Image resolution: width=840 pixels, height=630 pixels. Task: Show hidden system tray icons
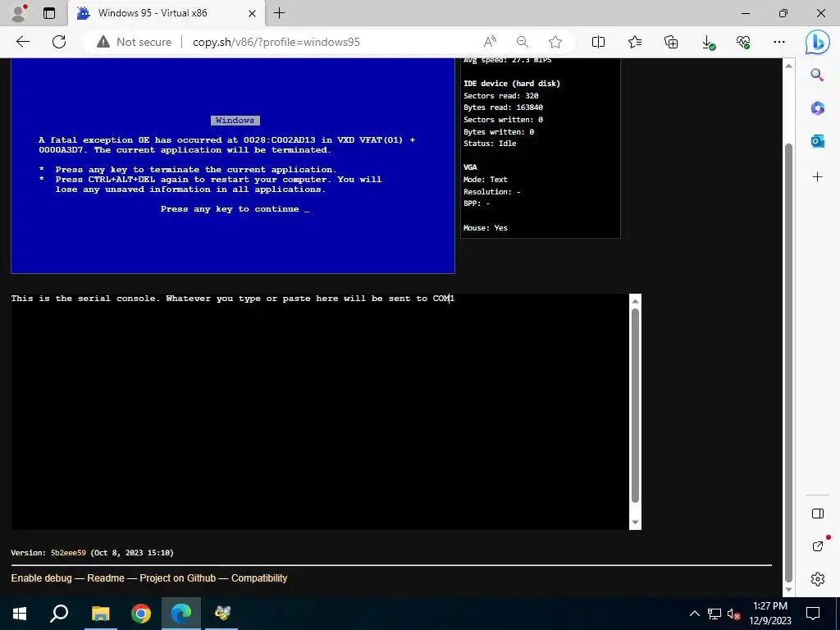tap(694, 614)
